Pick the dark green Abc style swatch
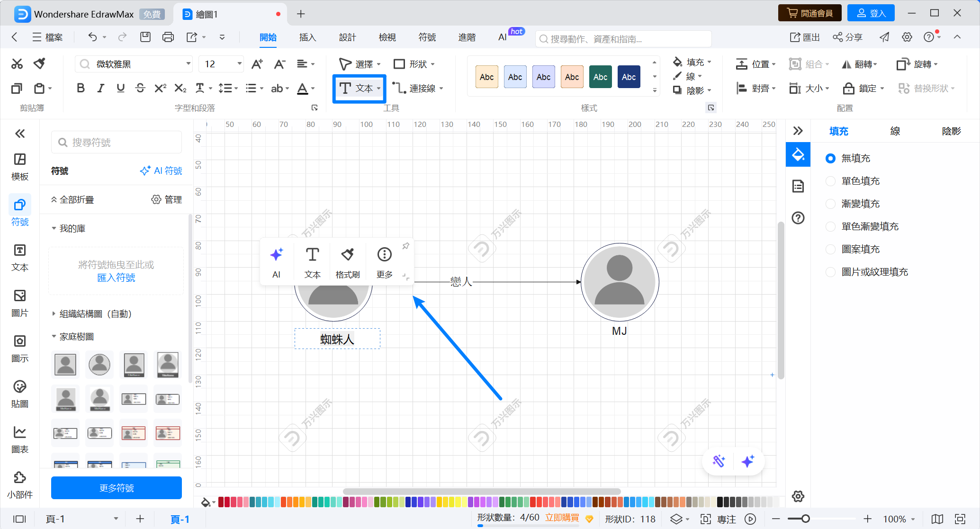This screenshot has height=529, width=980. pos(601,77)
